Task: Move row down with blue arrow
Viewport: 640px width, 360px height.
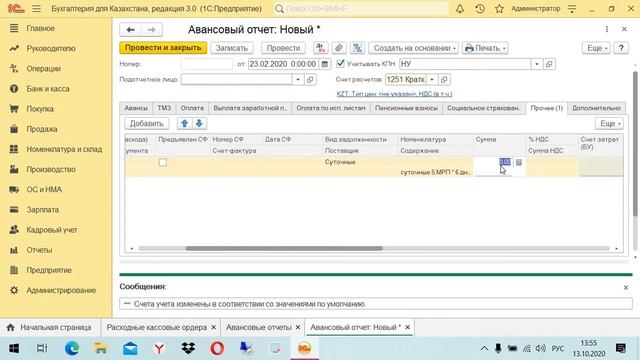Action: (199, 123)
